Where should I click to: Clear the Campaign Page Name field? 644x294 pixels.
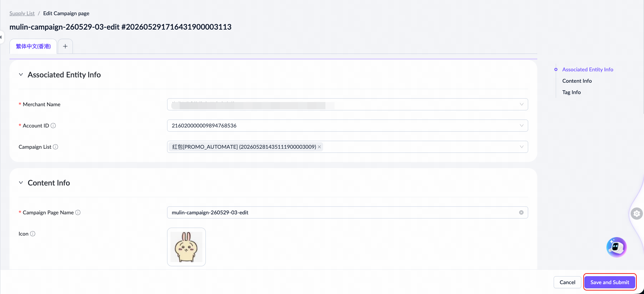(x=521, y=212)
